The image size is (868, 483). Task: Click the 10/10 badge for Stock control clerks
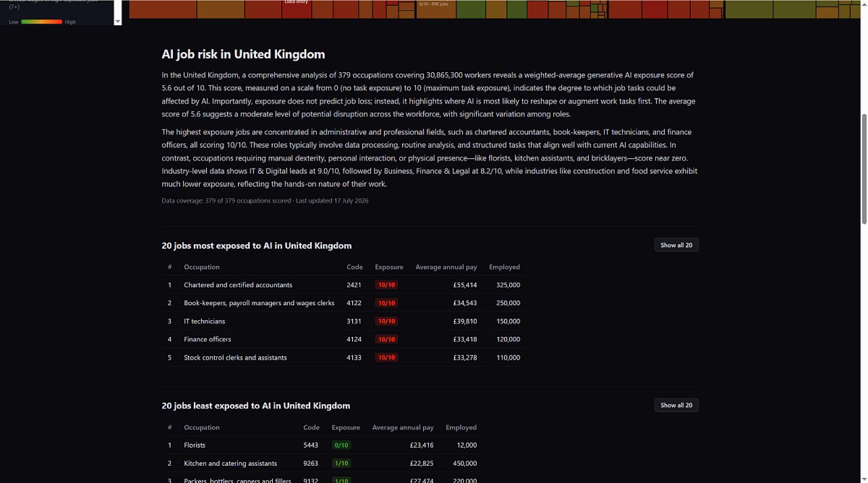386,357
